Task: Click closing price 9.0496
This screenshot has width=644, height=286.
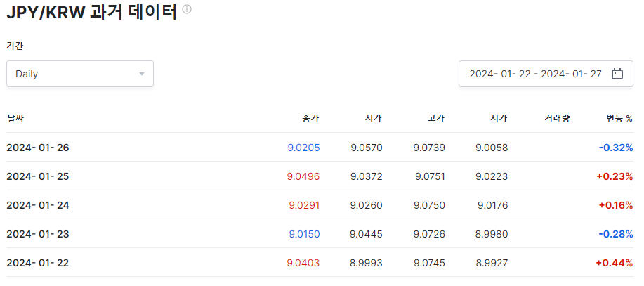Action: pos(303,176)
